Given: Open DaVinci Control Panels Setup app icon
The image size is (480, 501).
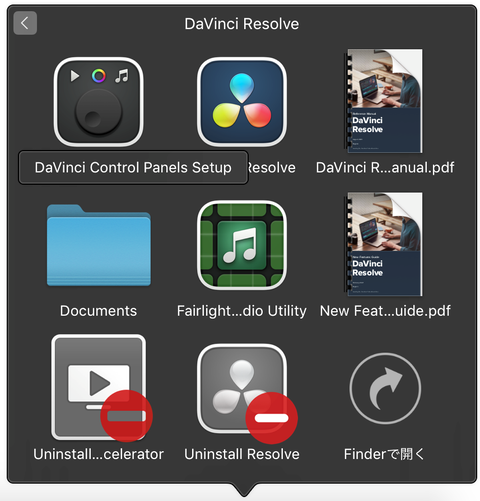Looking at the screenshot, I should pos(98,102).
